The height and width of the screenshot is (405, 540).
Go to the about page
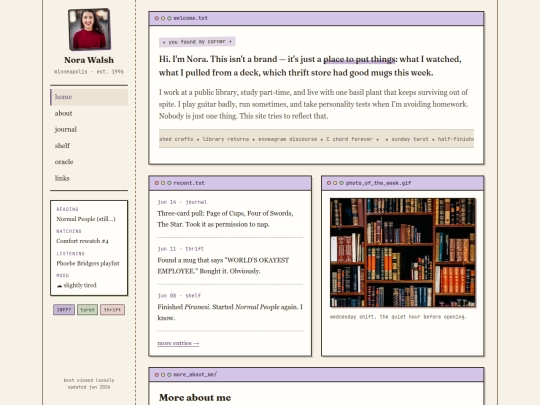89,113
